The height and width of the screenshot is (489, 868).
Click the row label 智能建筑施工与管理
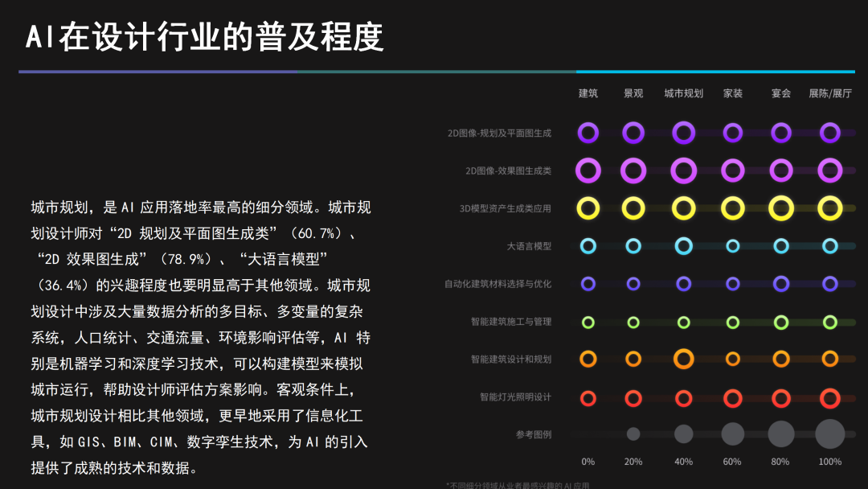[511, 321]
